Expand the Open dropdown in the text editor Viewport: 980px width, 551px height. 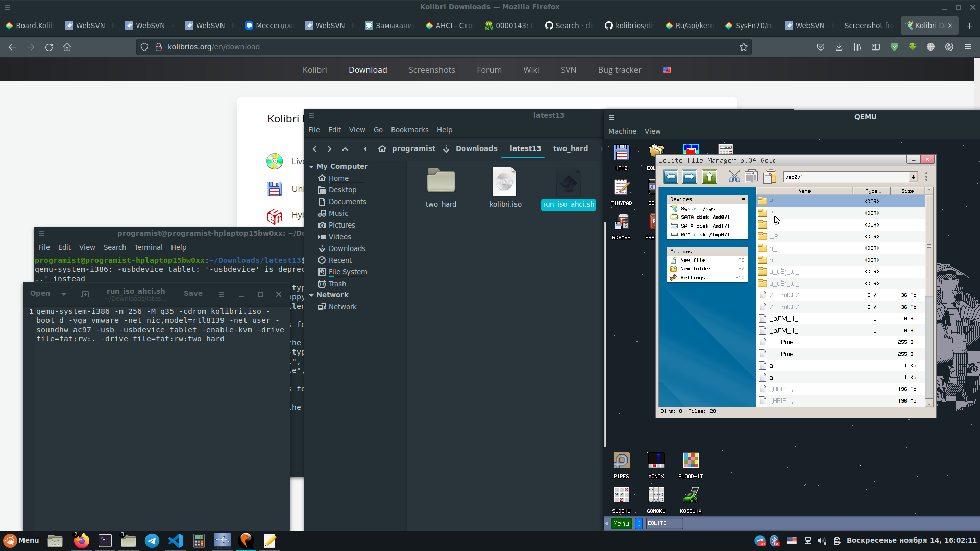click(x=64, y=294)
